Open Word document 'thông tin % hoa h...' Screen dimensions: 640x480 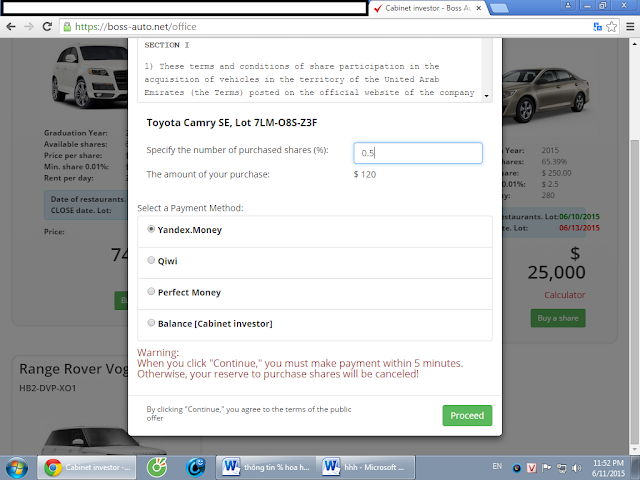(x=265, y=468)
